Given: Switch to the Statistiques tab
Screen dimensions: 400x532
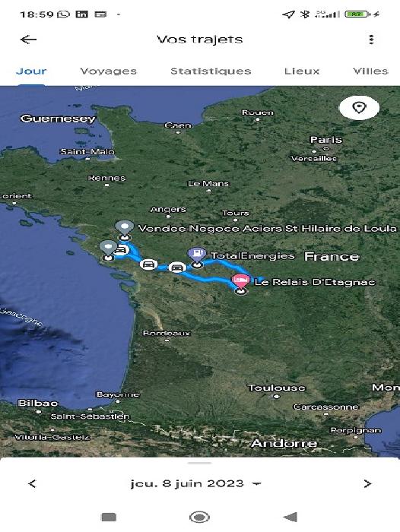Looking at the screenshot, I should (x=211, y=71).
